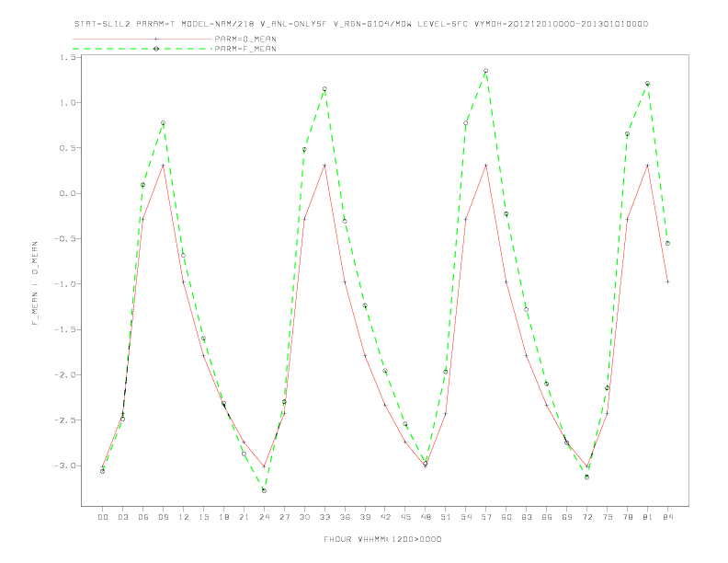728x563 pixels.
Task: Click the 0.0 y-axis tick label
Action: [68, 193]
